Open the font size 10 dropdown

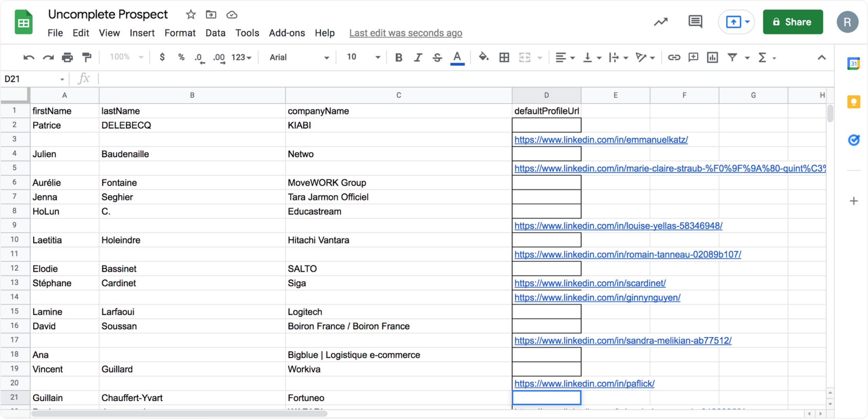pos(363,57)
